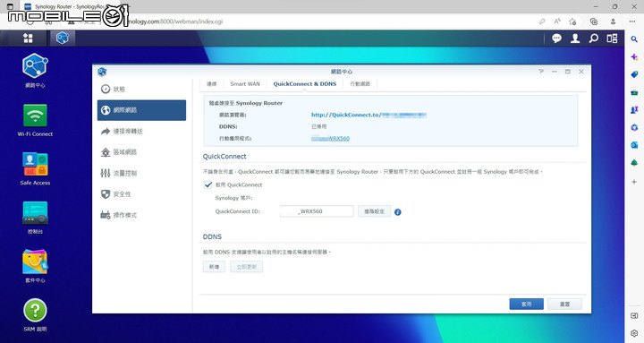Open browser collections icon
Screen dimensions: 644x343
(594, 21)
